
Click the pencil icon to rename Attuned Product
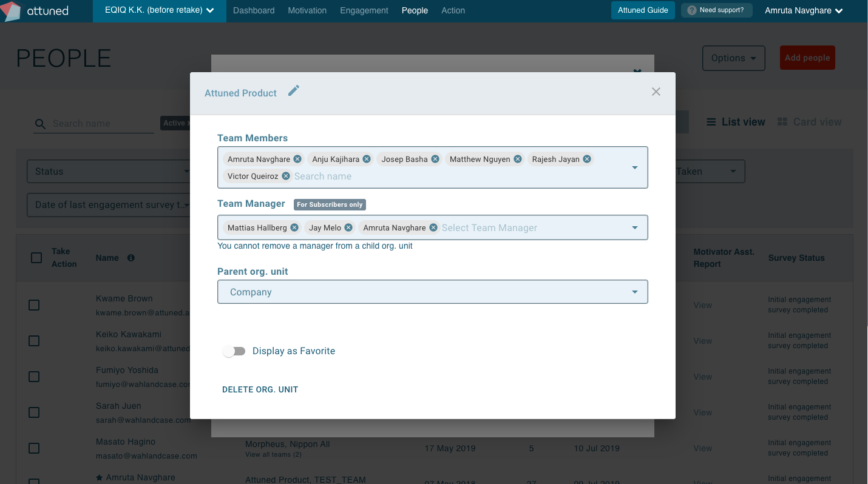click(x=294, y=91)
